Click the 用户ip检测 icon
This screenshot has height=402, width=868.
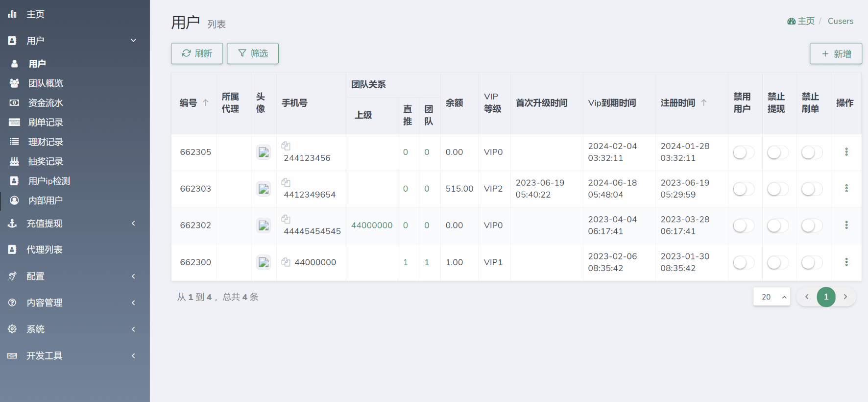(14, 181)
